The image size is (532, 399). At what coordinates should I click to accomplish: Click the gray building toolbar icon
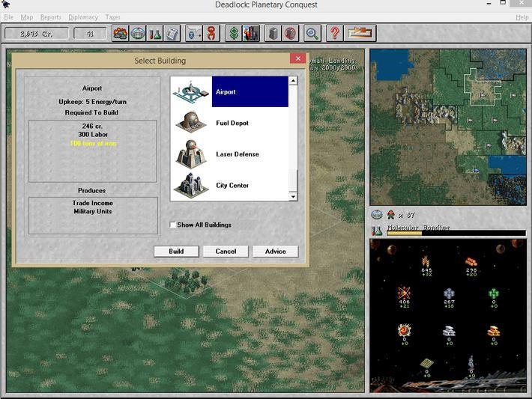coord(273,33)
